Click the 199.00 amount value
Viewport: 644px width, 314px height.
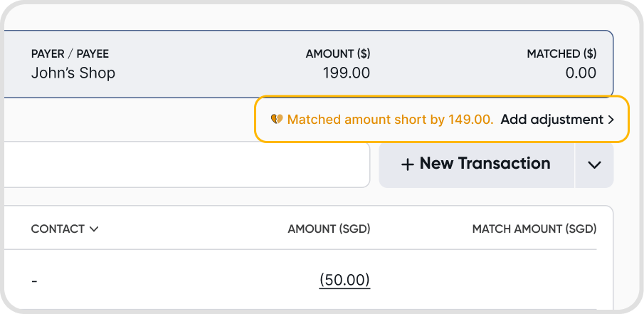(346, 73)
